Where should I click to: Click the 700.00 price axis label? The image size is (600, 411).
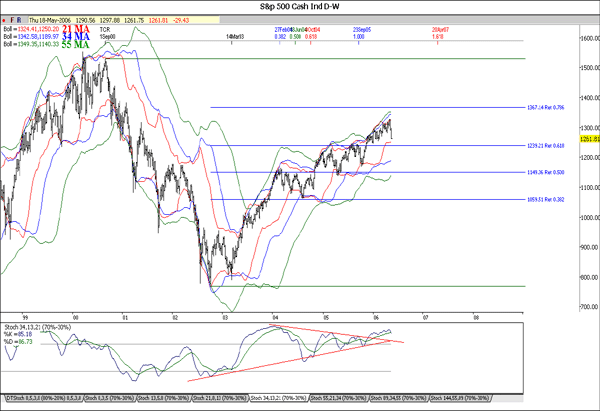589,307
